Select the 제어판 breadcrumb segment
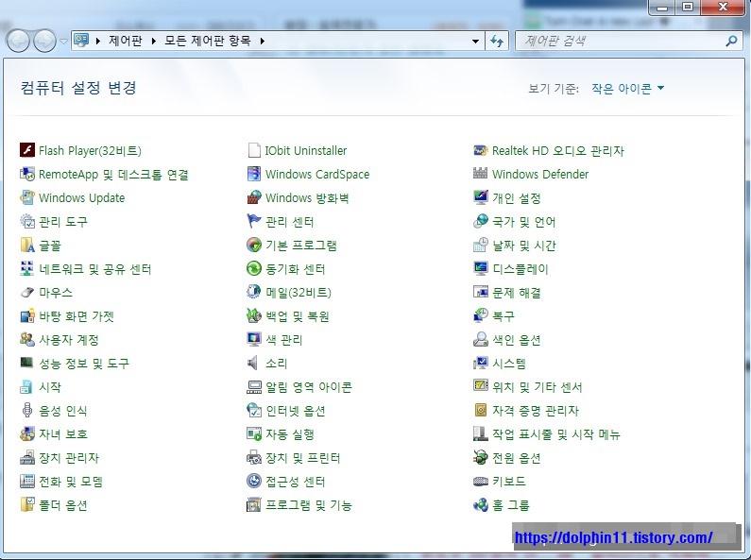 (126, 41)
